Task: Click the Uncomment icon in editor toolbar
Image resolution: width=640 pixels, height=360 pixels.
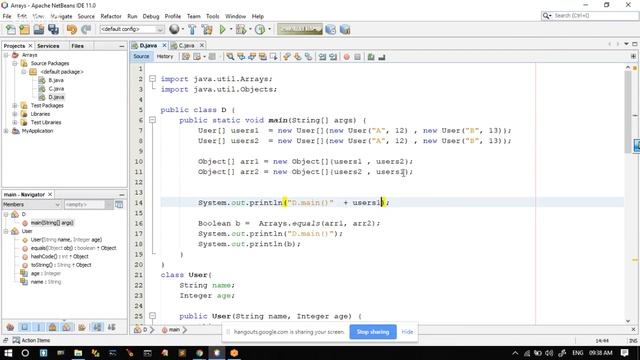Action: click(382, 57)
